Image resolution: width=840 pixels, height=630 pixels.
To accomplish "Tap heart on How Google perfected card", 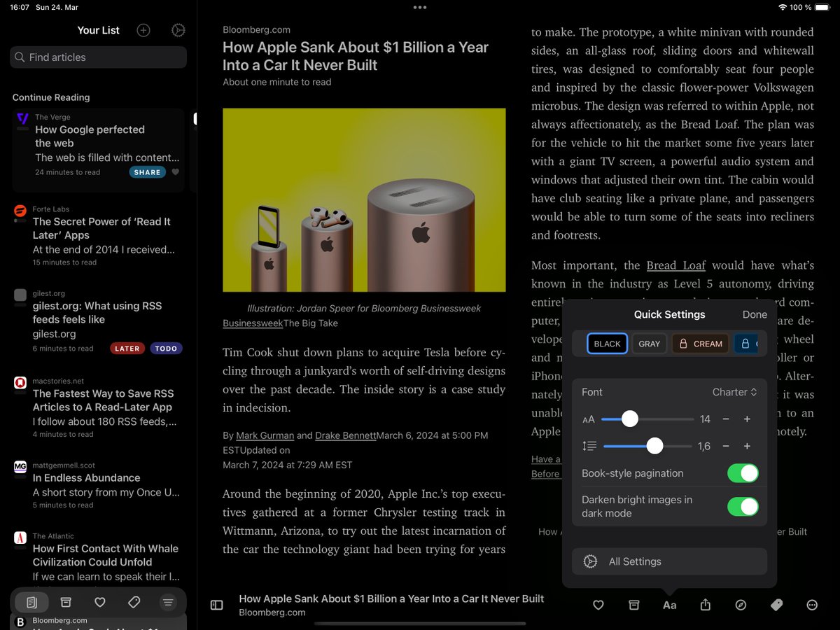I will pyautogui.click(x=176, y=172).
